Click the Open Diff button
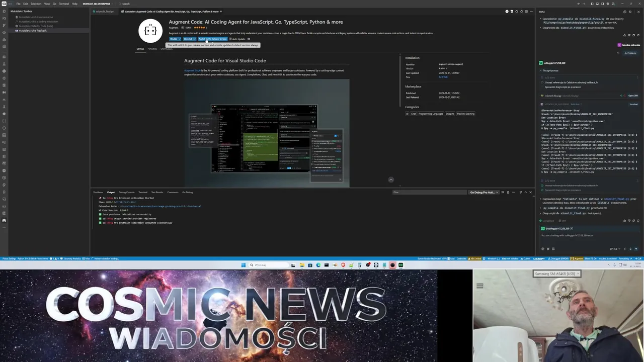This screenshot has width=644, height=362. click(x=633, y=96)
